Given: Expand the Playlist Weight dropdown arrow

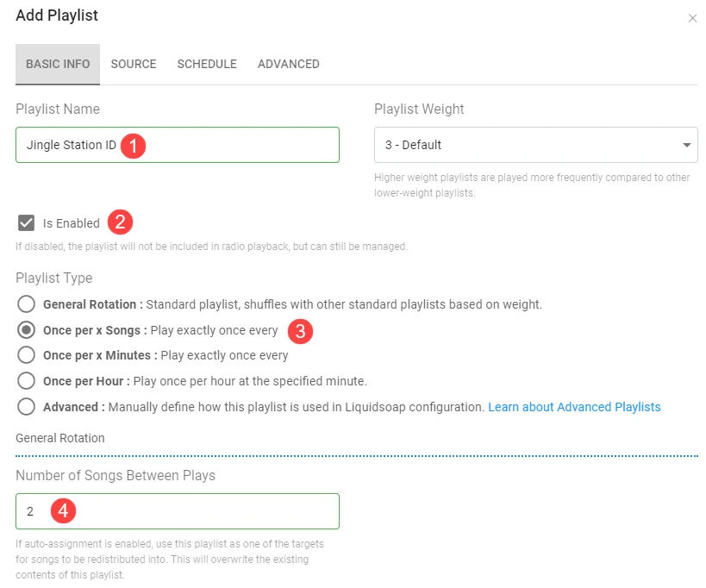Looking at the screenshot, I should [686, 145].
